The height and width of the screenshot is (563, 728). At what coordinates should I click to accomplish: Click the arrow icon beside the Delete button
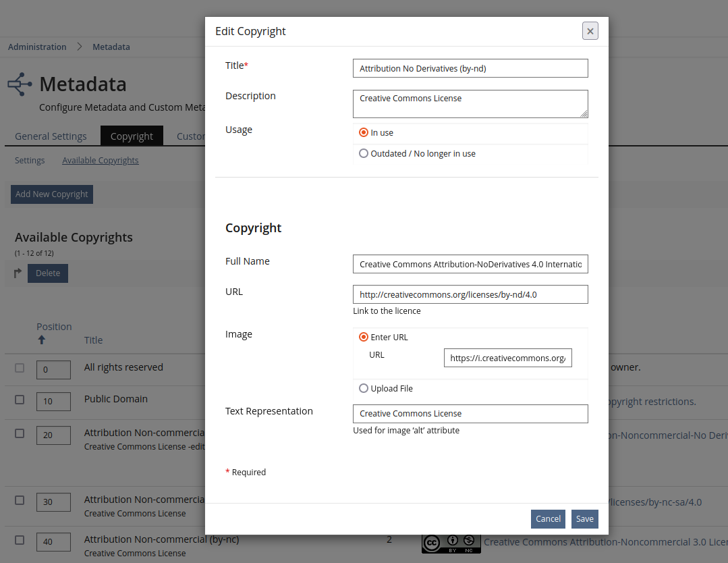(18, 273)
